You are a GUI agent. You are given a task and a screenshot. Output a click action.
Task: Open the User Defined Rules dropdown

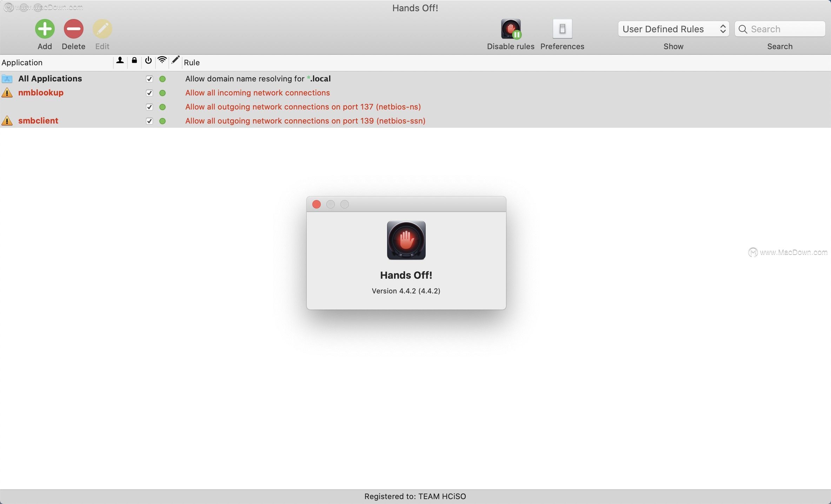(x=673, y=29)
